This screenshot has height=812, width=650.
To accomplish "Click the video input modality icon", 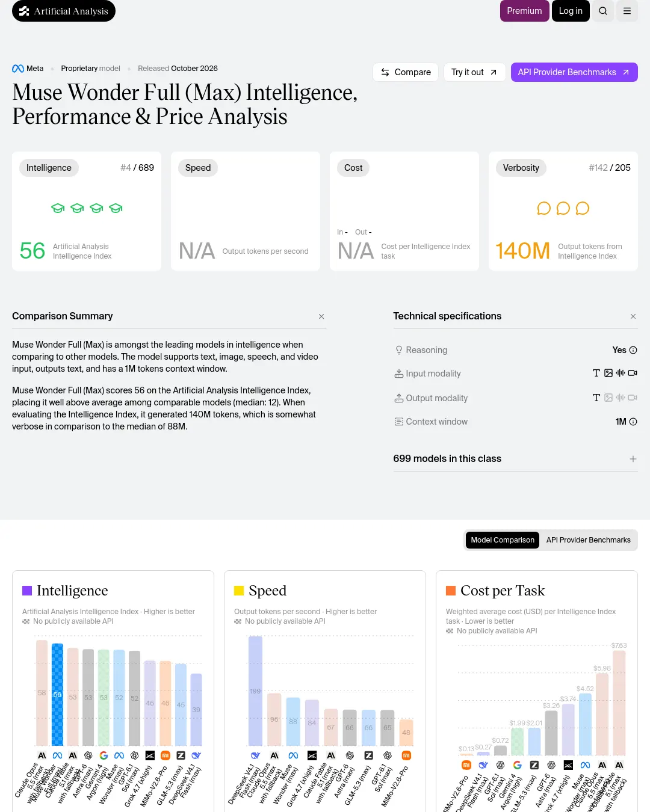I will tap(633, 373).
